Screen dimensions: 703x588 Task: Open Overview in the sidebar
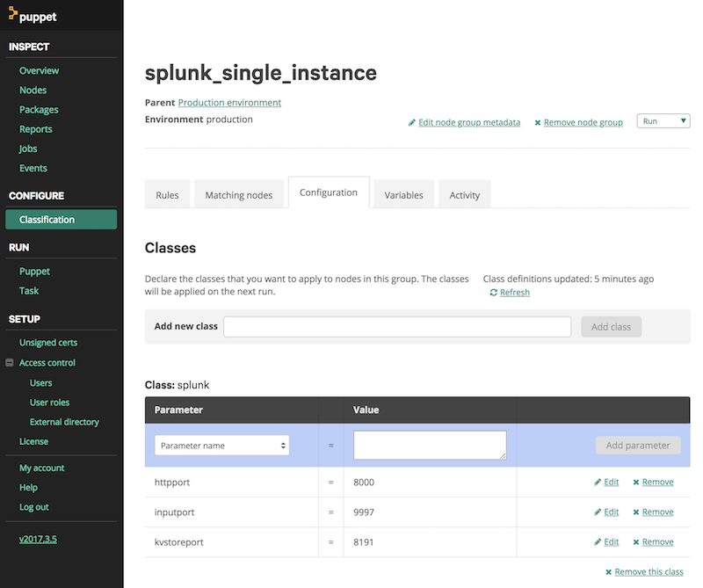[39, 71]
